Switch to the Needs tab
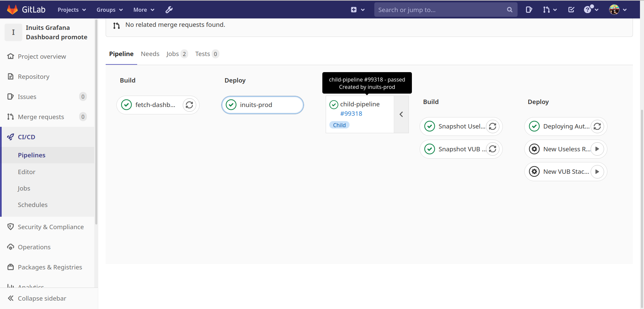 click(x=150, y=54)
